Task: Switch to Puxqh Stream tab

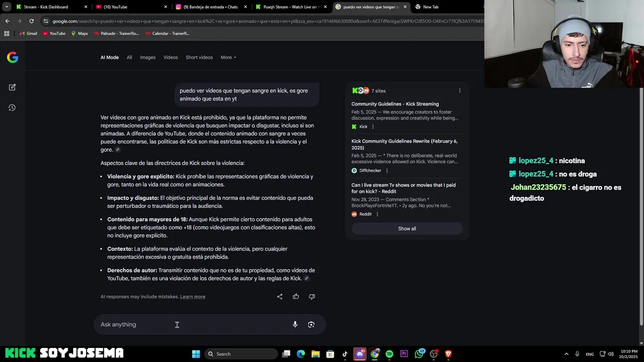Action: 291,7
